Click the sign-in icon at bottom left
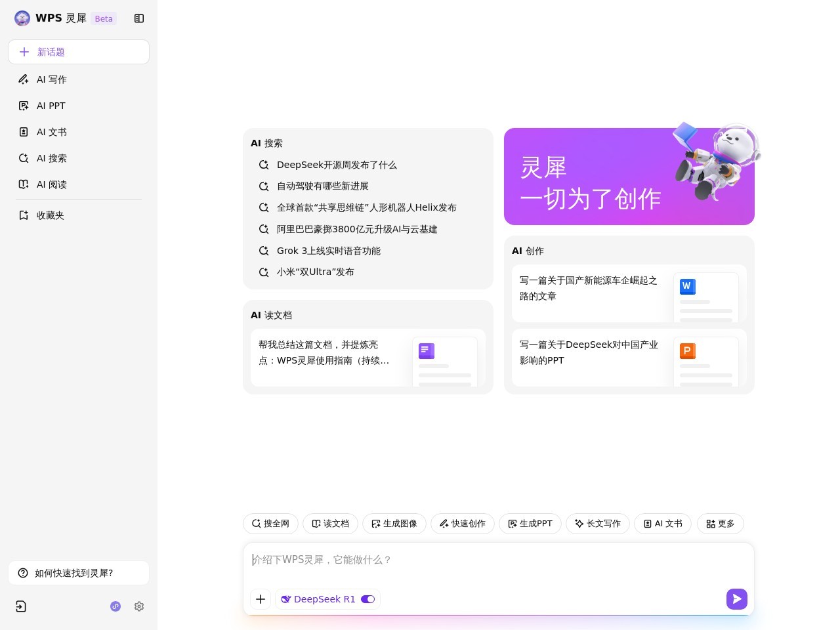The height and width of the screenshot is (630, 840). coord(21,606)
